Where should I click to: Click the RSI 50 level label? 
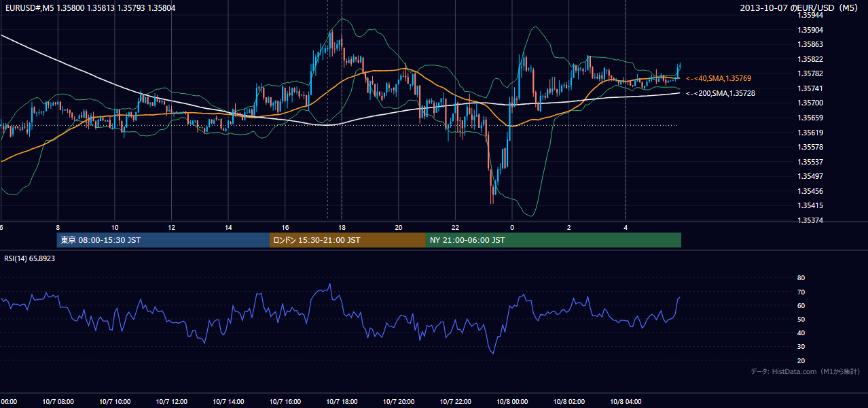801,319
